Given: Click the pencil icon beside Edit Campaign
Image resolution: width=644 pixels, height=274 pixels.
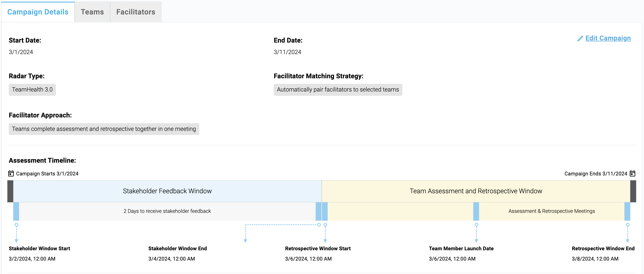Looking at the screenshot, I should click(x=580, y=38).
